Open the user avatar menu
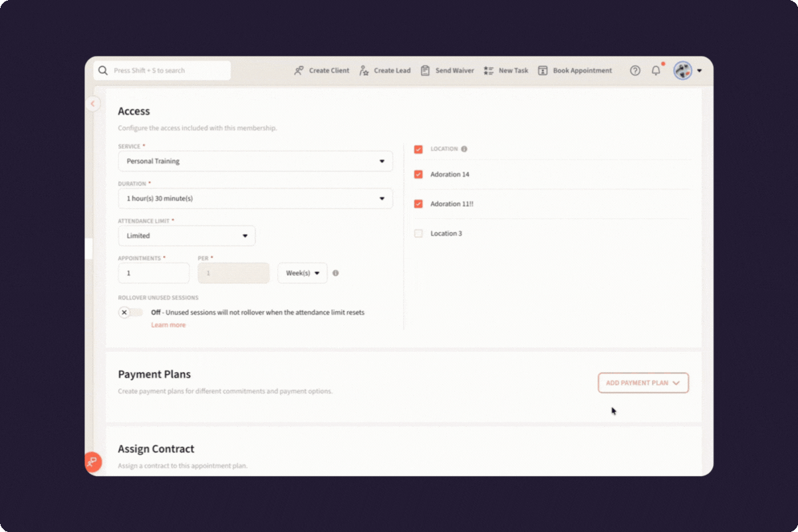This screenshot has height=532, width=798. (x=682, y=70)
